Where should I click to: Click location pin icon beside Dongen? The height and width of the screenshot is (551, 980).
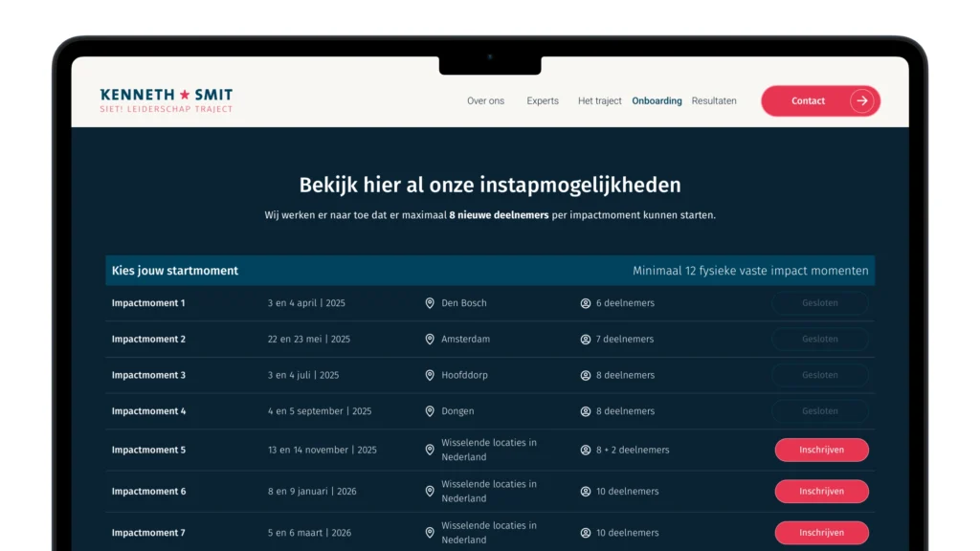click(430, 411)
